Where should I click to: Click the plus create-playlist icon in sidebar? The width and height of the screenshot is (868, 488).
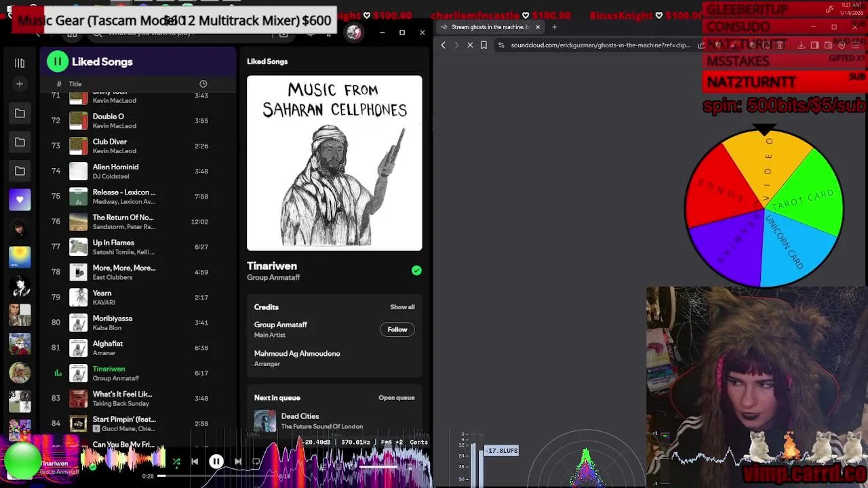tap(20, 84)
